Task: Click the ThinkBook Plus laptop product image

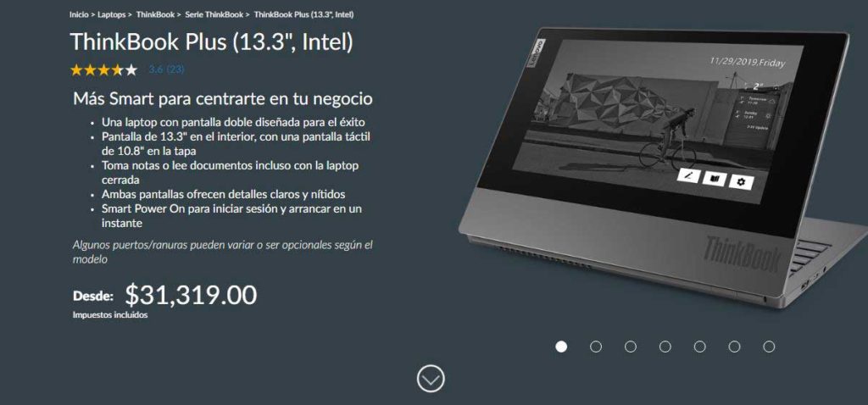Action: click(x=663, y=166)
